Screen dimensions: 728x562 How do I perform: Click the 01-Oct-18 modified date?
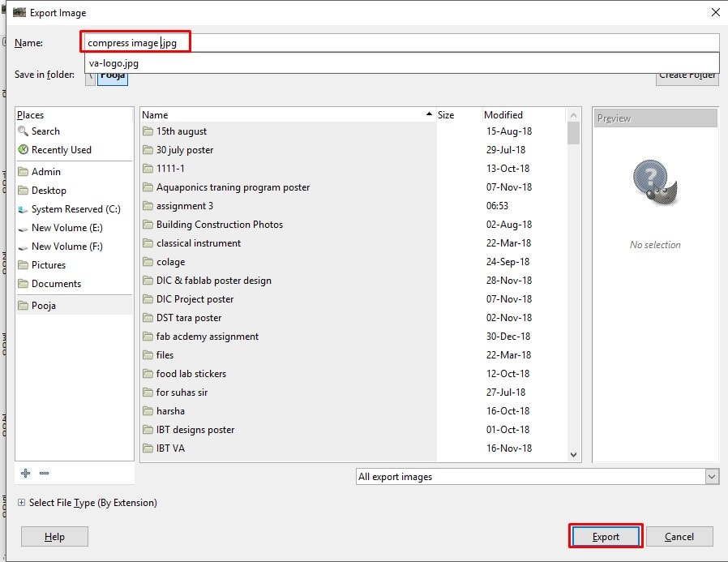click(507, 430)
